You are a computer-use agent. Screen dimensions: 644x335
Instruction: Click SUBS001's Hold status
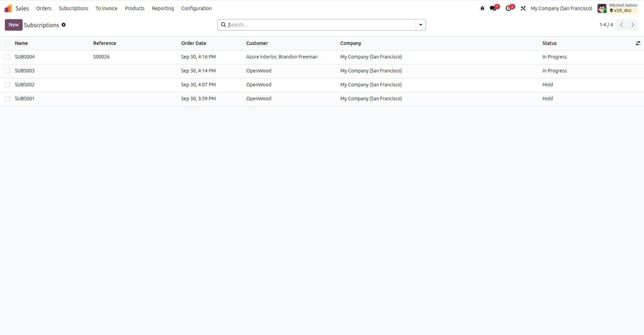547,99
